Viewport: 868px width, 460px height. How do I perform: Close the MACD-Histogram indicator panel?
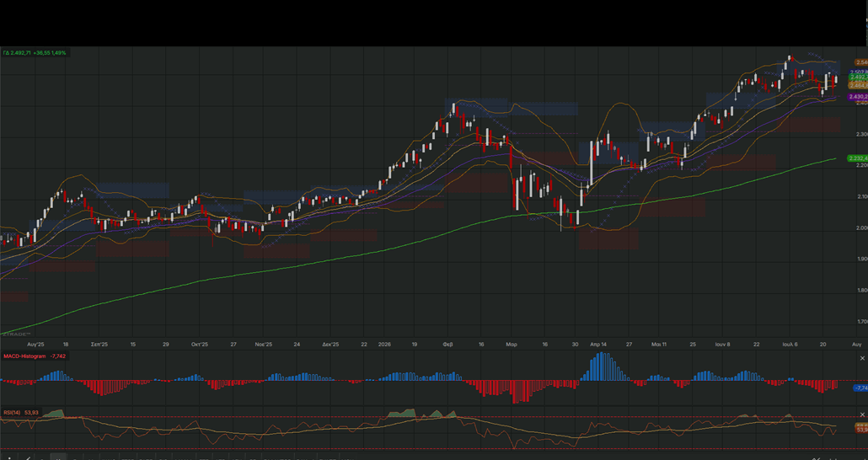tap(862, 358)
